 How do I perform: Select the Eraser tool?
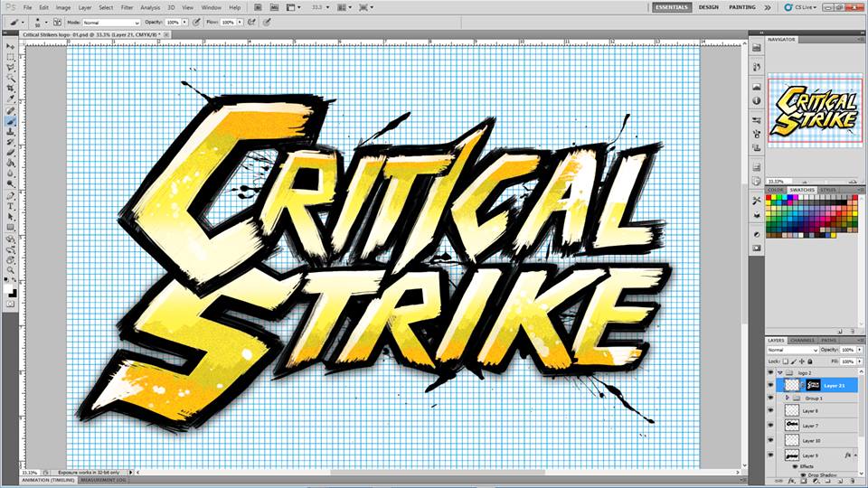click(x=11, y=153)
